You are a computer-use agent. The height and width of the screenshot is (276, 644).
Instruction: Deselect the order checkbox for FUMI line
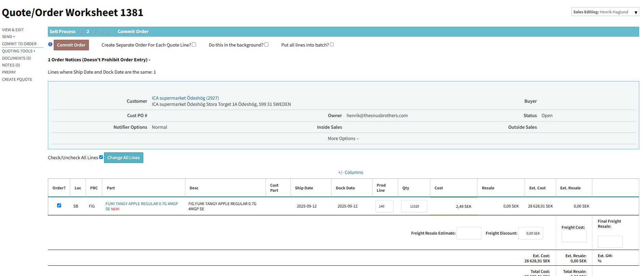pos(59,205)
